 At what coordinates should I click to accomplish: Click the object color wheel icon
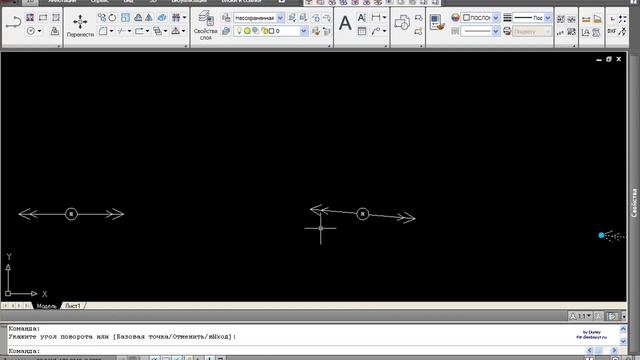(x=456, y=18)
